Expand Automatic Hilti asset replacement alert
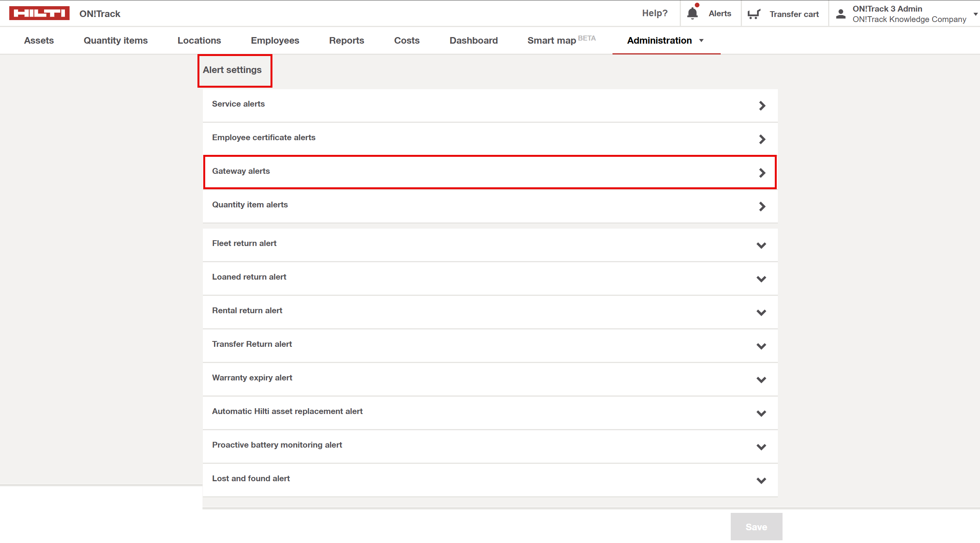This screenshot has height=543, width=980. click(x=761, y=413)
